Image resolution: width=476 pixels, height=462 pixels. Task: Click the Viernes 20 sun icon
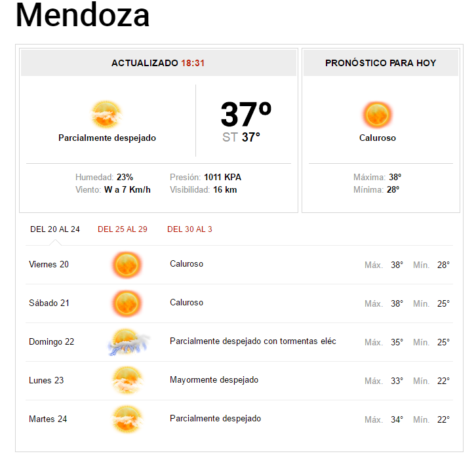[126, 265]
